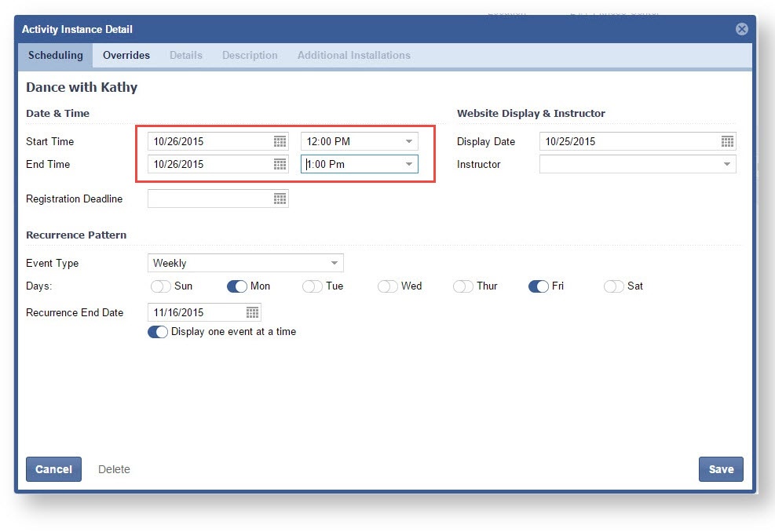Image resolution: width=775 pixels, height=532 pixels.
Task: Open Registration Deadline calendar picker
Action: pyautogui.click(x=280, y=199)
